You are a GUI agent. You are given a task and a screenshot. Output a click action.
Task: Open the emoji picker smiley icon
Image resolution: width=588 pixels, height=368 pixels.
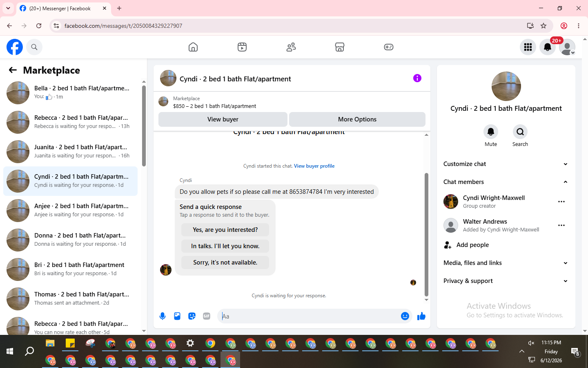[x=405, y=316]
